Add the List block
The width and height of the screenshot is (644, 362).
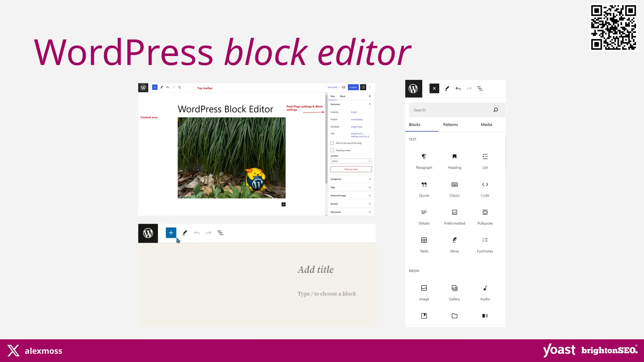tap(485, 162)
